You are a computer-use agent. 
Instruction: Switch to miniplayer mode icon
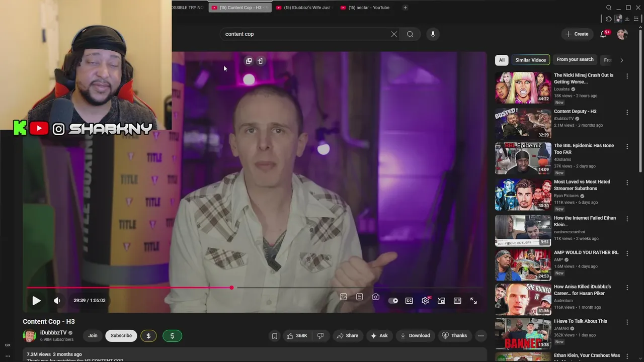point(441,301)
